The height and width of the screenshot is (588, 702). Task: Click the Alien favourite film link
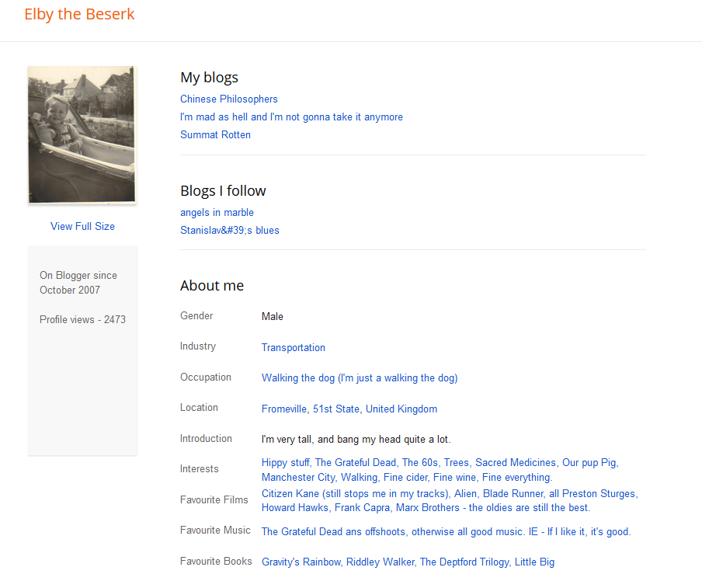coord(465,493)
